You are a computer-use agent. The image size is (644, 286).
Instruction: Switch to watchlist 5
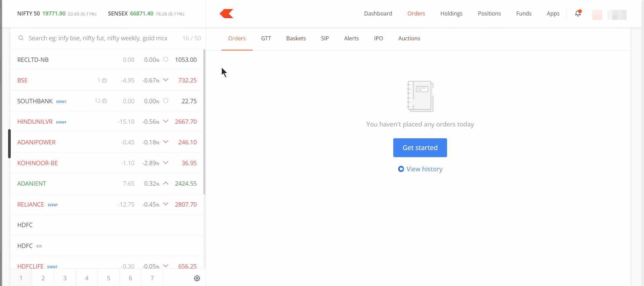click(x=109, y=278)
